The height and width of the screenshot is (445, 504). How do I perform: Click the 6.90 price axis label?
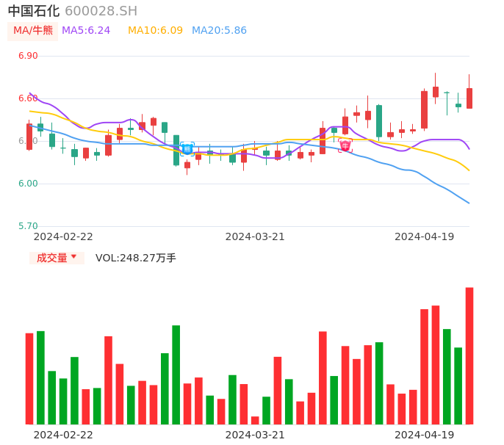coord(28,56)
